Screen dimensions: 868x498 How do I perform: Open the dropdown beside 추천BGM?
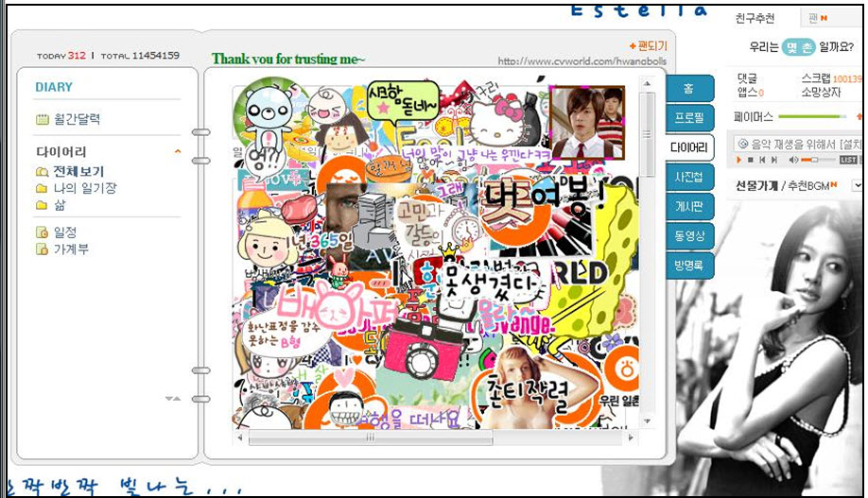pyautogui.click(x=857, y=186)
